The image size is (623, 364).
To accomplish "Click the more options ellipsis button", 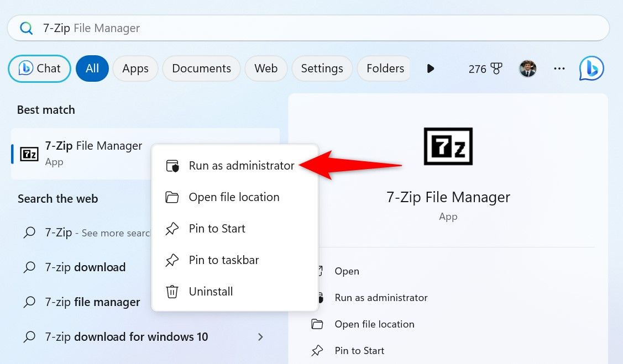I will click(559, 68).
